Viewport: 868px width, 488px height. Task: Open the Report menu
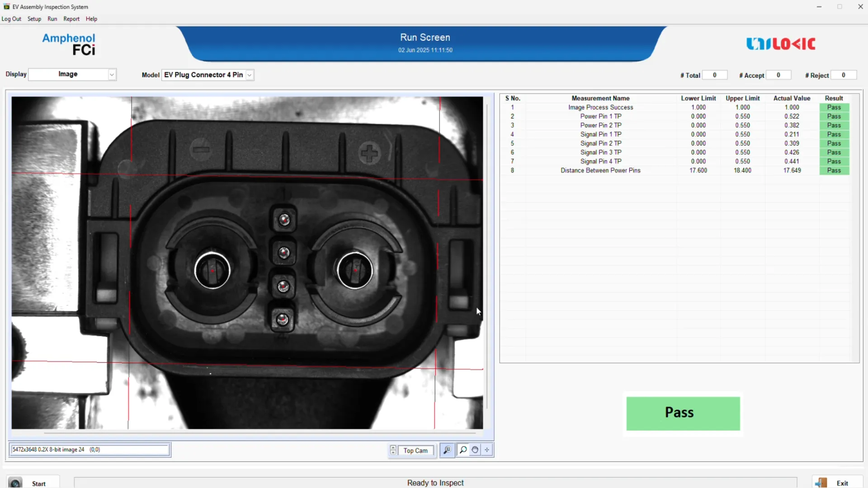coord(71,19)
